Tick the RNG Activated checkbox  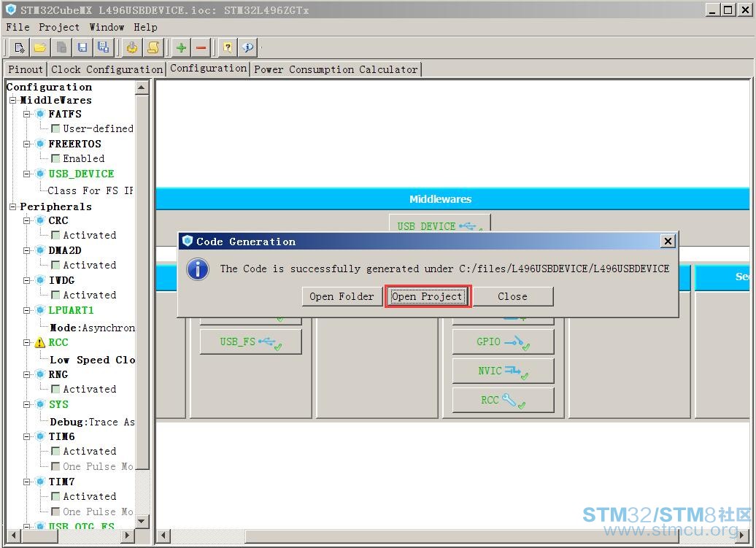[x=55, y=389]
